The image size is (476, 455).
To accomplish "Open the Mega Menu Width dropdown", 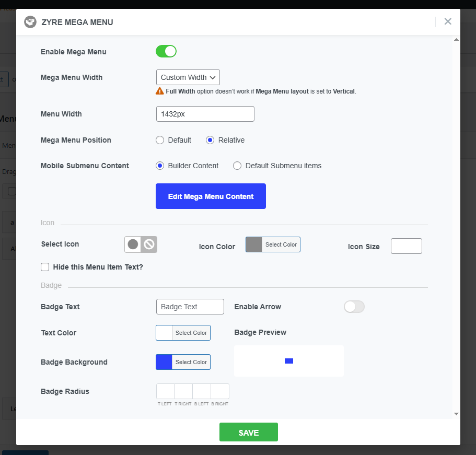I will (188, 77).
